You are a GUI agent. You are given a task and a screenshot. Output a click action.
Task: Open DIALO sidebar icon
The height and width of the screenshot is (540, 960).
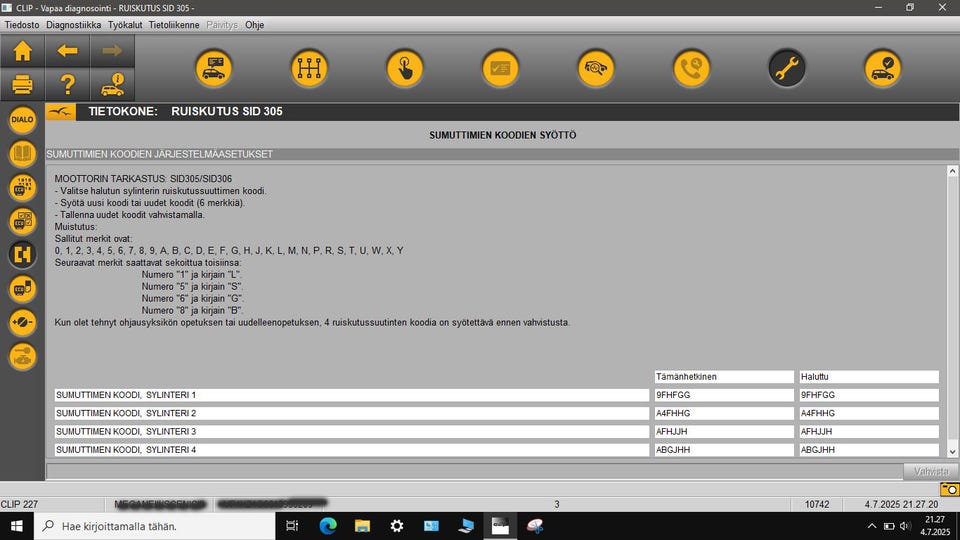22,119
